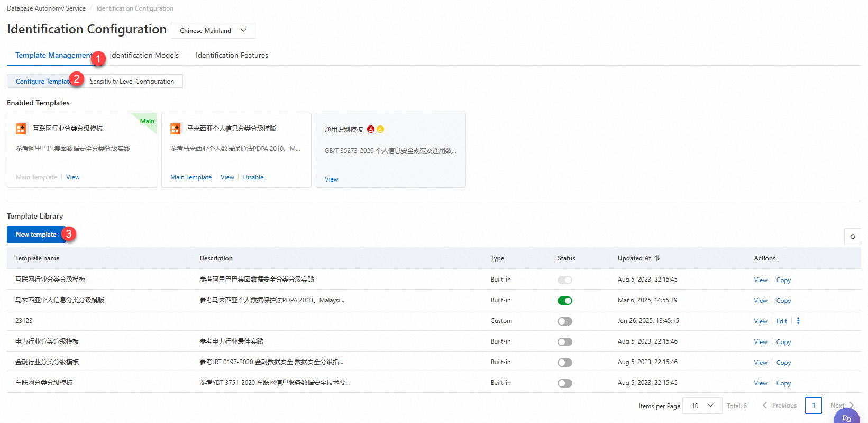Toggle the status switch for 互联网行业分类分级模板
The image size is (868, 423).
[x=565, y=280]
